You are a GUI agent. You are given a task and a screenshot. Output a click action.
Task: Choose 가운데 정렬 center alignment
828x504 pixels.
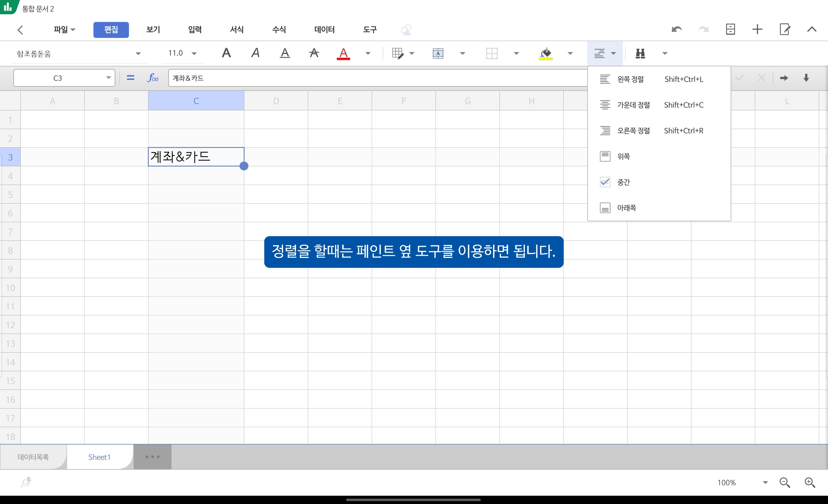pyautogui.click(x=633, y=105)
